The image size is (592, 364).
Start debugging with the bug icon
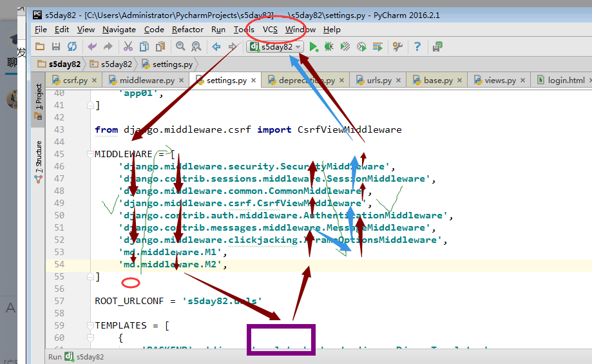click(329, 46)
